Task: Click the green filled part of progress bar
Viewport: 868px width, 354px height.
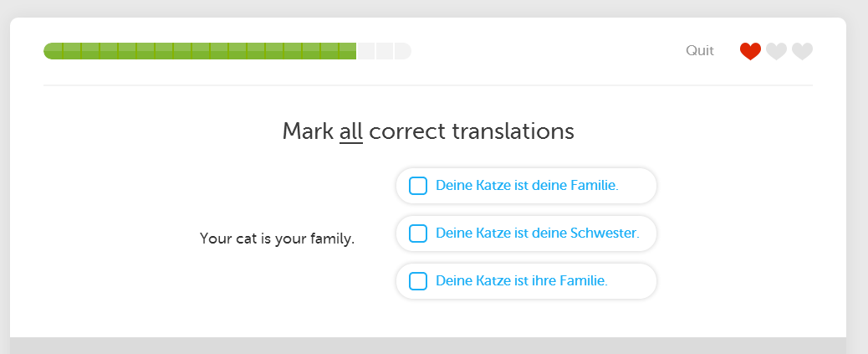Action: [x=200, y=51]
